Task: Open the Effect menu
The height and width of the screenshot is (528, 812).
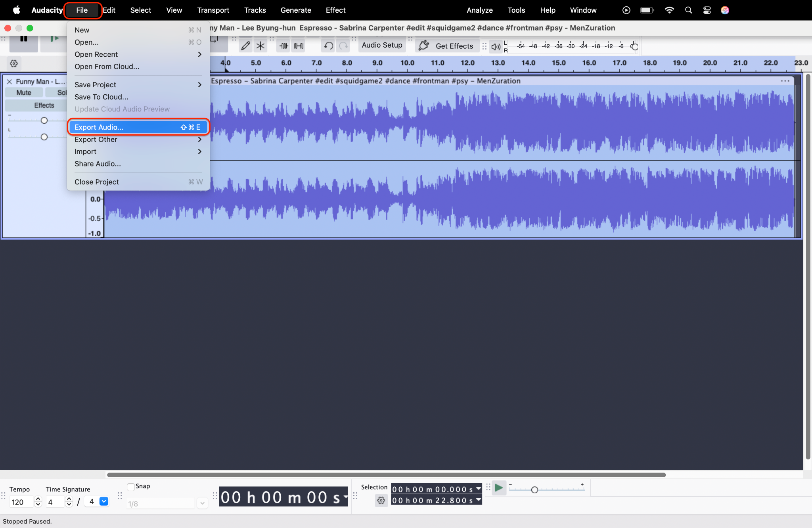Action: click(x=335, y=10)
